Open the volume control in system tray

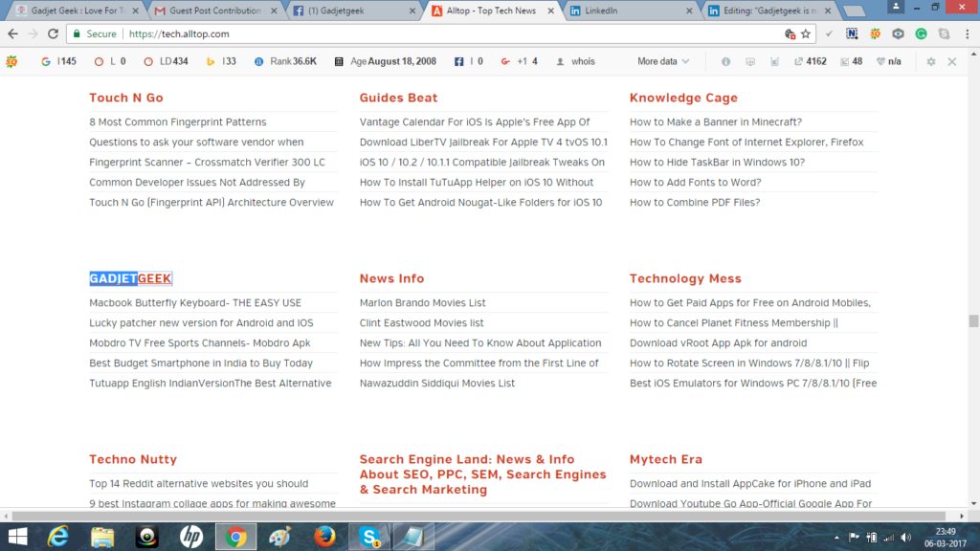[x=906, y=538]
